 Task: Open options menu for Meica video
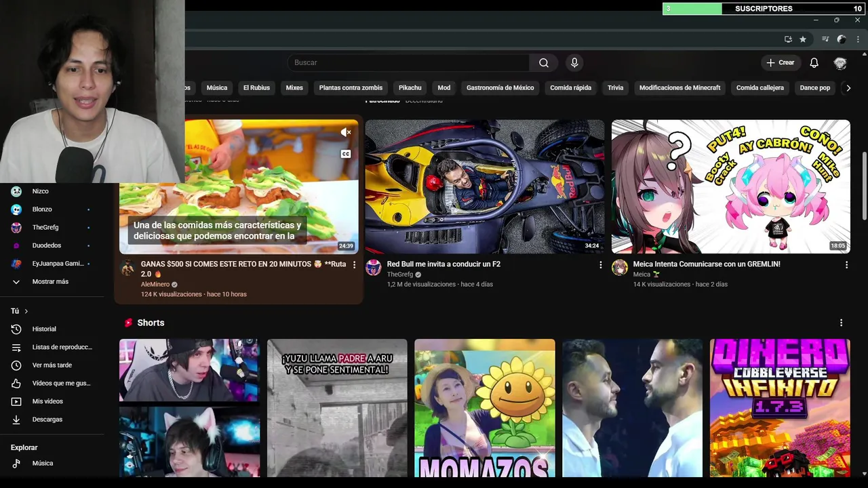tap(846, 264)
